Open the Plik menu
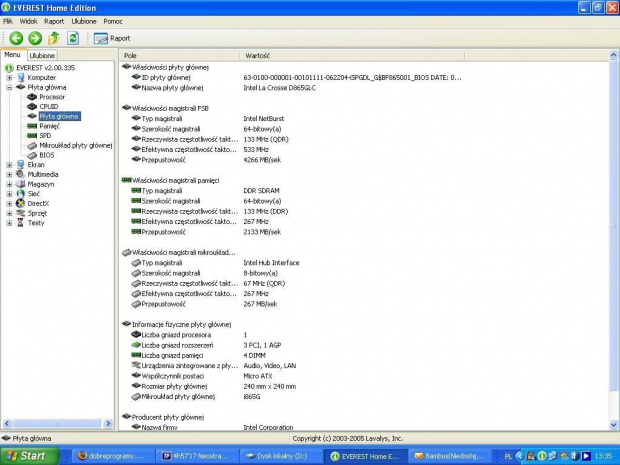Viewport: 620px width, 465px height. click(x=8, y=21)
